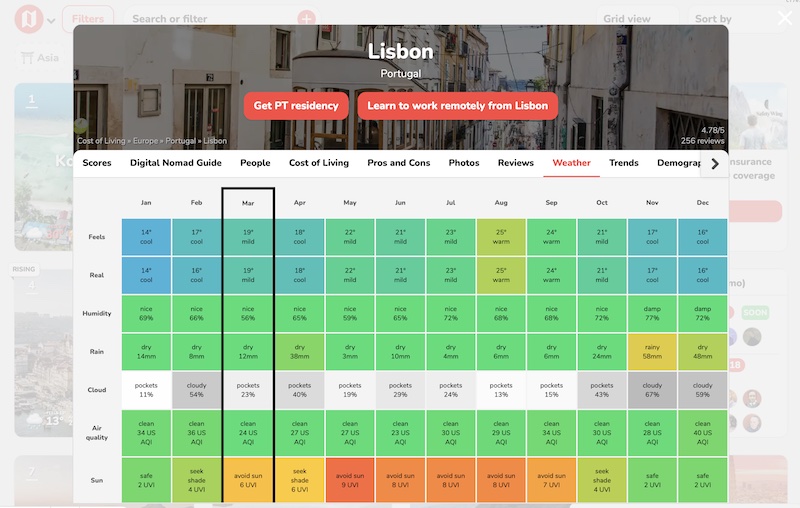
Task: Close the Lisbon city modal
Action: 785,18
